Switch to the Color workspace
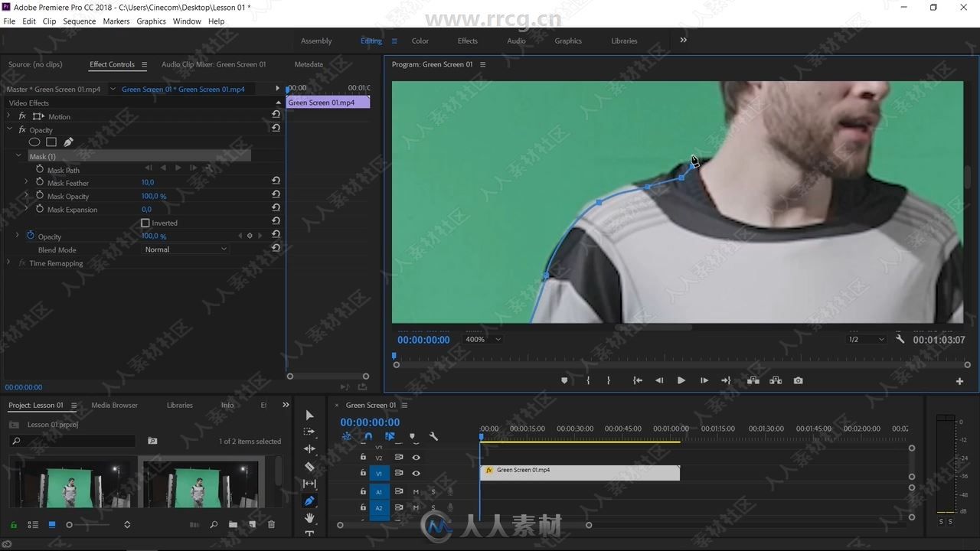Viewport: 980px width, 551px height. click(420, 41)
